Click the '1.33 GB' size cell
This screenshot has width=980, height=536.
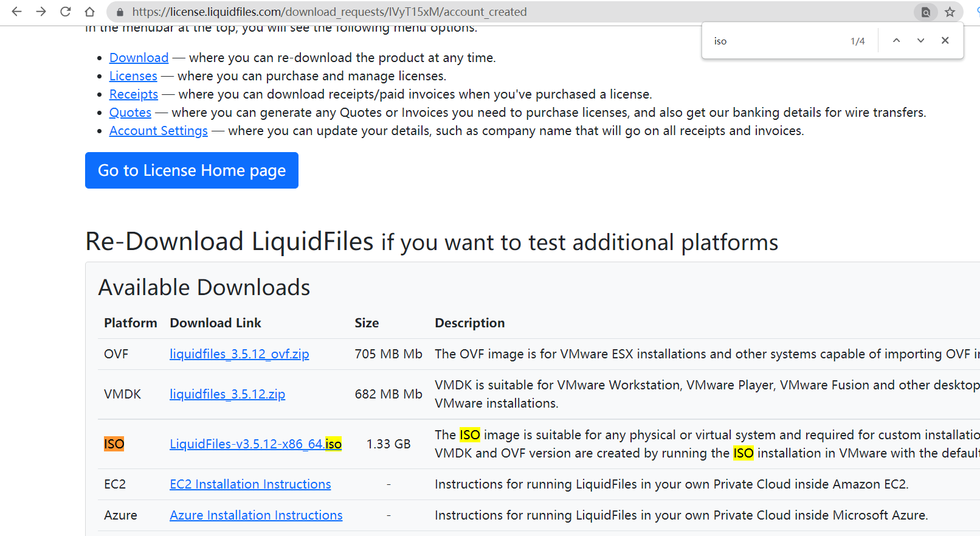click(388, 444)
